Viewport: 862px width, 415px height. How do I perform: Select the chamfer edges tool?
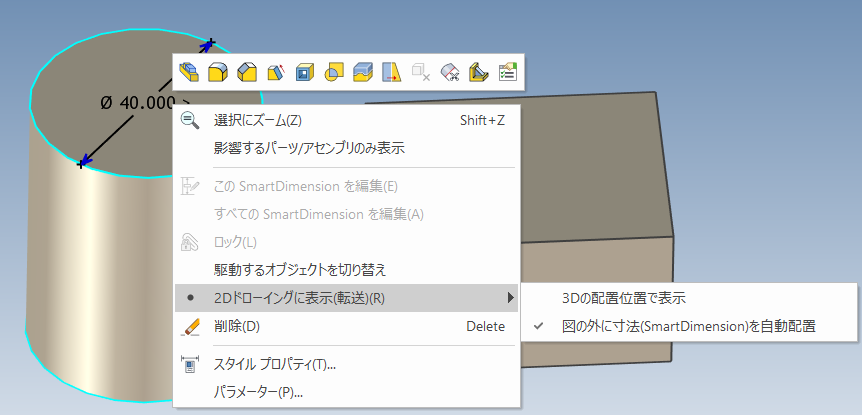tap(247, 72)
